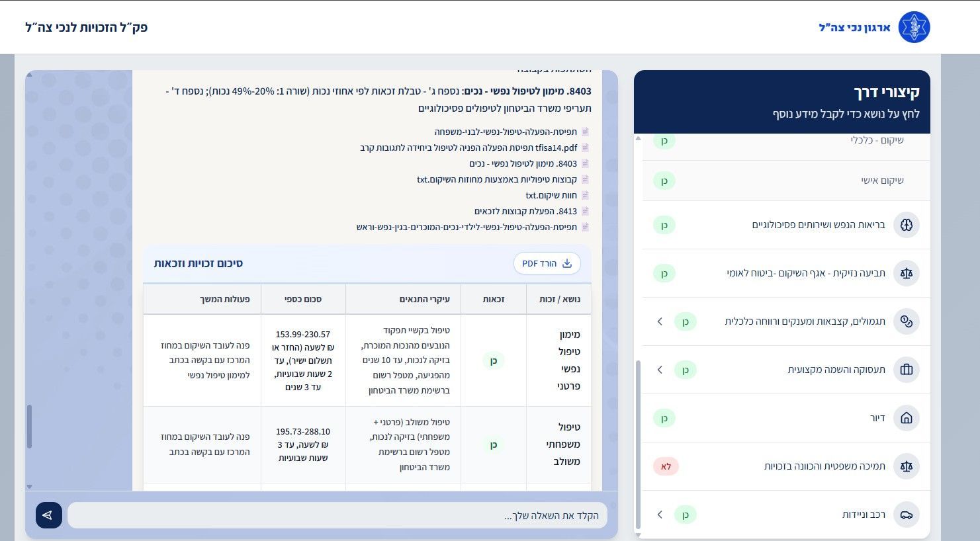This screenshot has height=541, width=980.
Task: Click the file icon for קבוצות טיפוליות txt
Action: point(585,179)
